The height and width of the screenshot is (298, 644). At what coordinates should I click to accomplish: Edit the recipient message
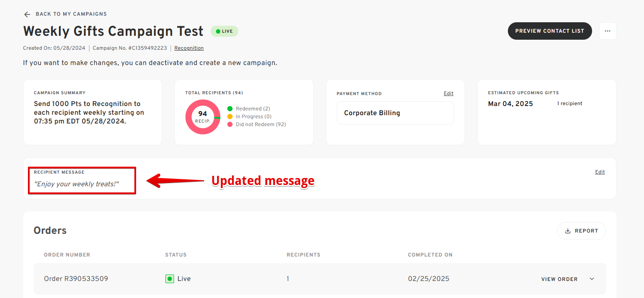[x=600, y=172]
